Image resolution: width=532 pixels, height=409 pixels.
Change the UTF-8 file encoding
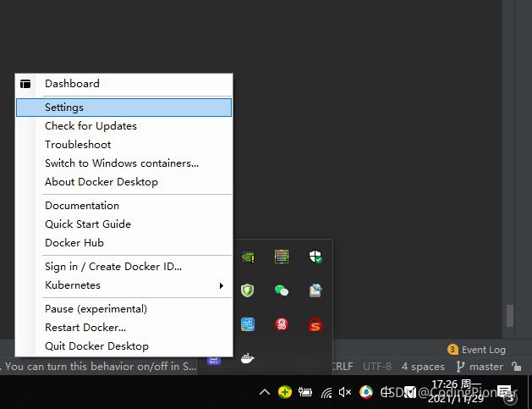click(377, 367)
